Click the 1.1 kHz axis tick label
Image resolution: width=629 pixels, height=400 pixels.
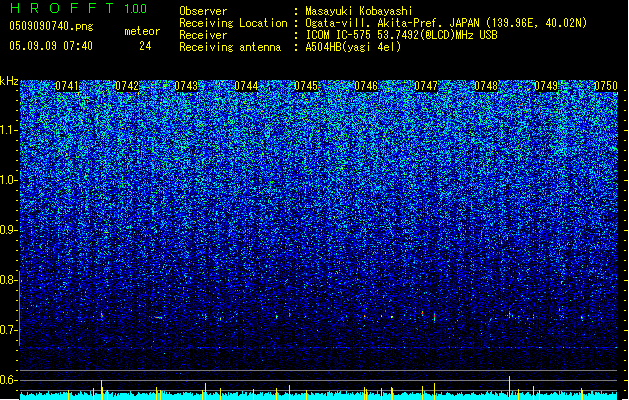click(x=9, y=130)
